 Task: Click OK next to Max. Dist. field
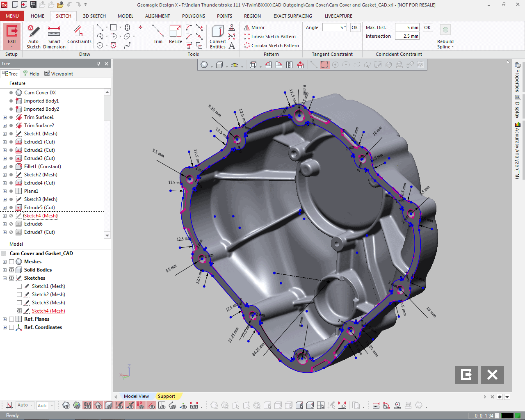tap(427, 27)
